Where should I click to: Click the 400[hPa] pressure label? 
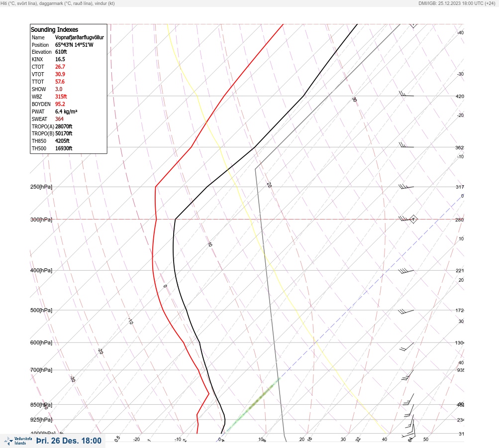(x=41, y=270)
